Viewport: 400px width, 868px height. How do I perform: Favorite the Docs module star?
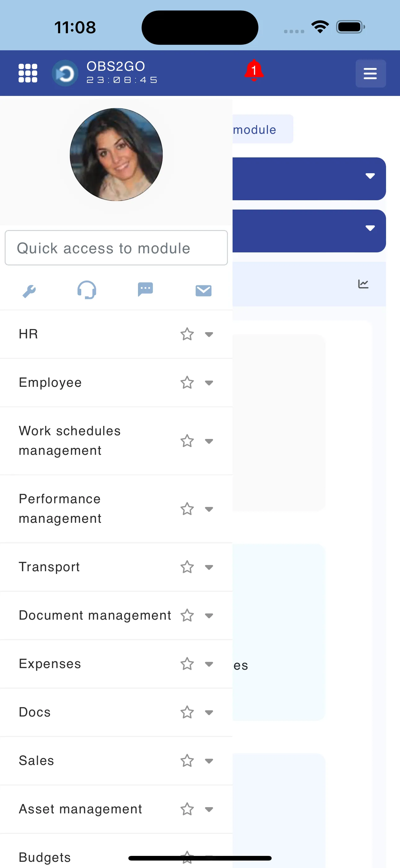(187, 712)
